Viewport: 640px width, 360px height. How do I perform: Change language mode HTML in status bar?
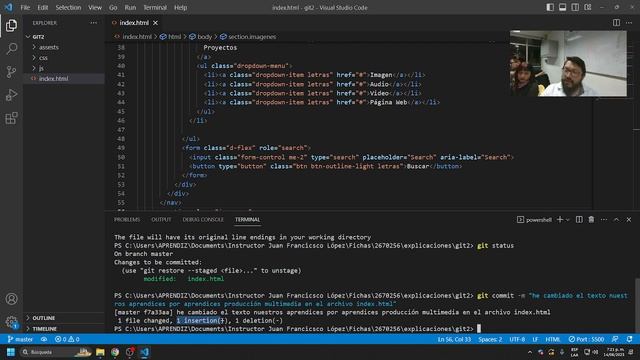pos(553,339)
